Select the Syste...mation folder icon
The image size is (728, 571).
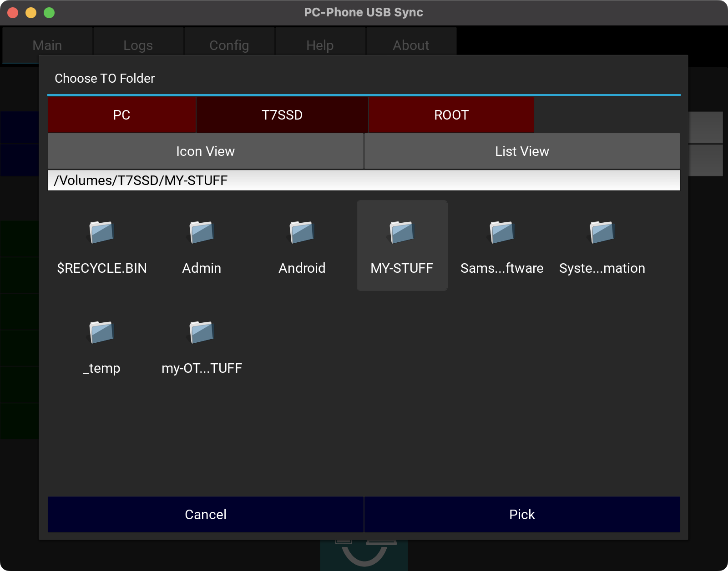coord(602,233)
